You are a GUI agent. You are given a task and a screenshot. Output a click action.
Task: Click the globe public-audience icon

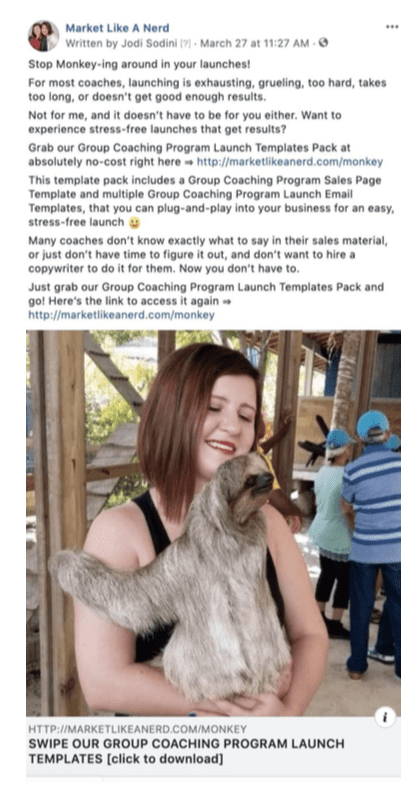pos(323,43)
